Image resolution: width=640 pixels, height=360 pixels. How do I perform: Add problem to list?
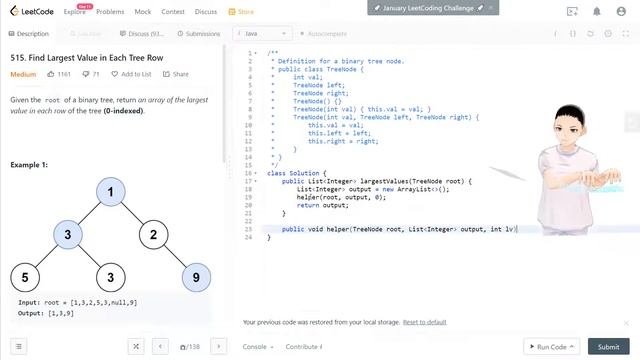click(131, 74)
